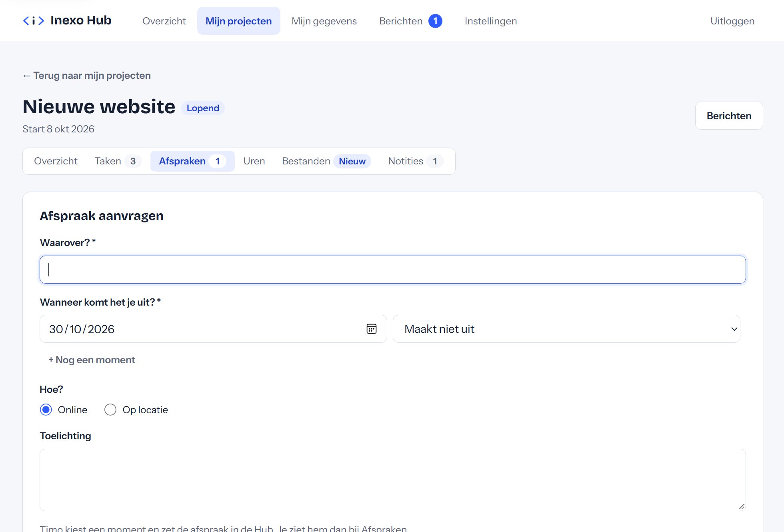This screenshot has height=532, width=784.
Task: Click the dropdown chevron for time preference
Action: [734, 329]
